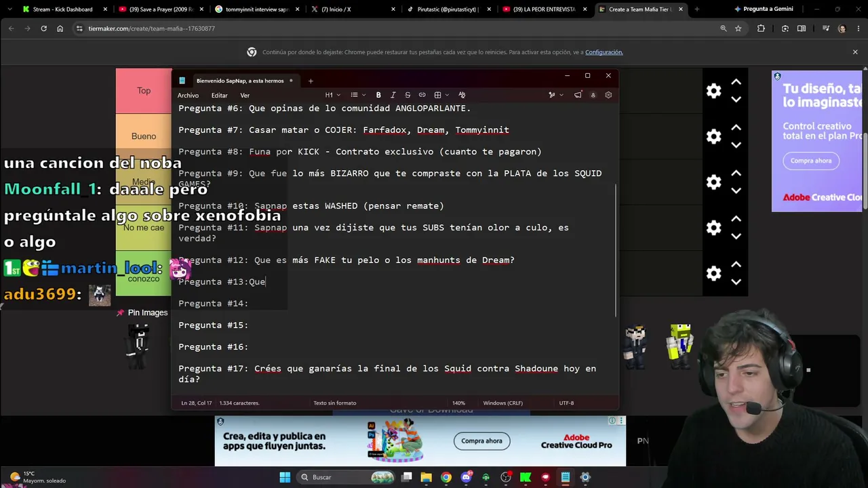Screen dimensions: 868x488
Task: Click the Notepad vertical scrollbar
Action: pyautogui.click(x=616, y=249)
